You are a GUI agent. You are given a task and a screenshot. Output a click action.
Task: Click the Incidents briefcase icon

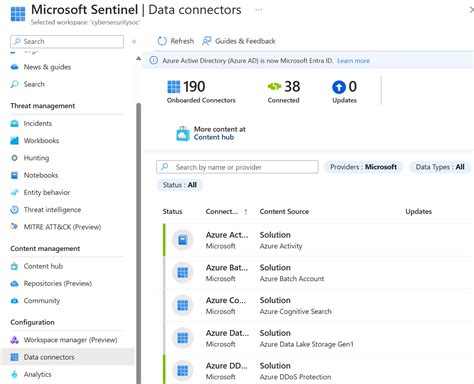click(x=14, y=123)
